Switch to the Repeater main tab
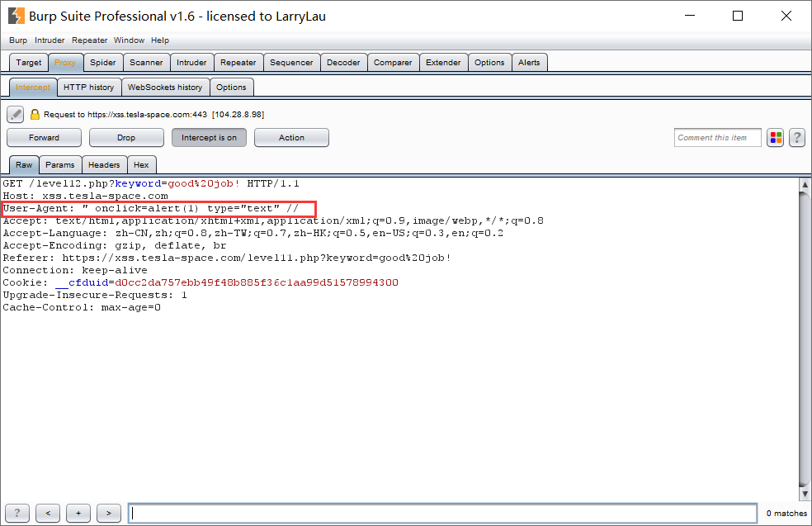812x526 pixels. pos(238,63)
